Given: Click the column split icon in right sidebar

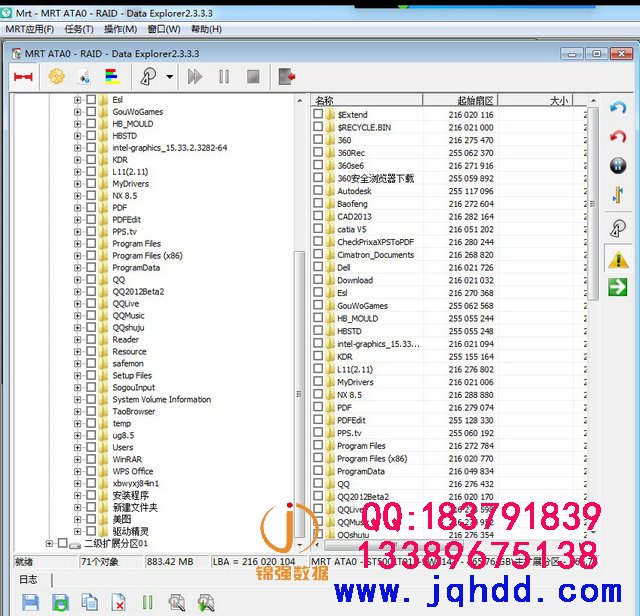Looking at the screenshot, I should click(x=618, y=195).
